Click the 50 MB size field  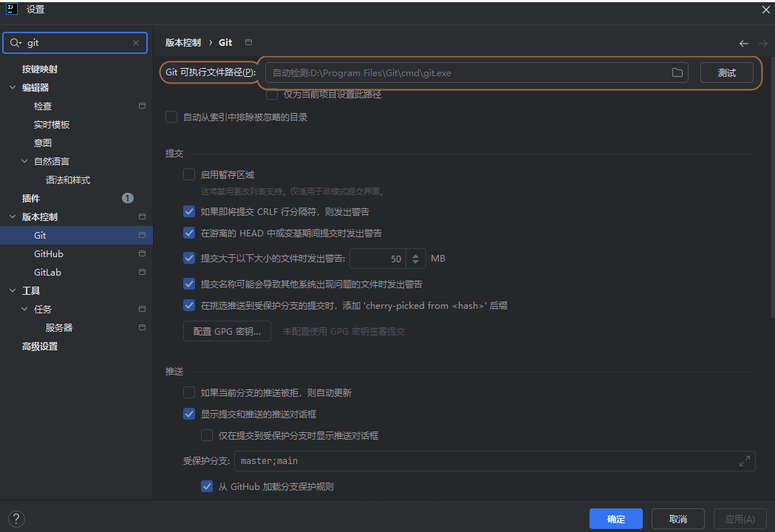click(378, 259)
